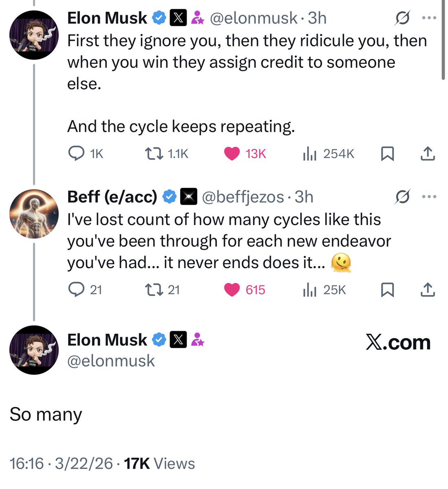
Task: Click the X.com label button
Action: click(x=398, y=343)
